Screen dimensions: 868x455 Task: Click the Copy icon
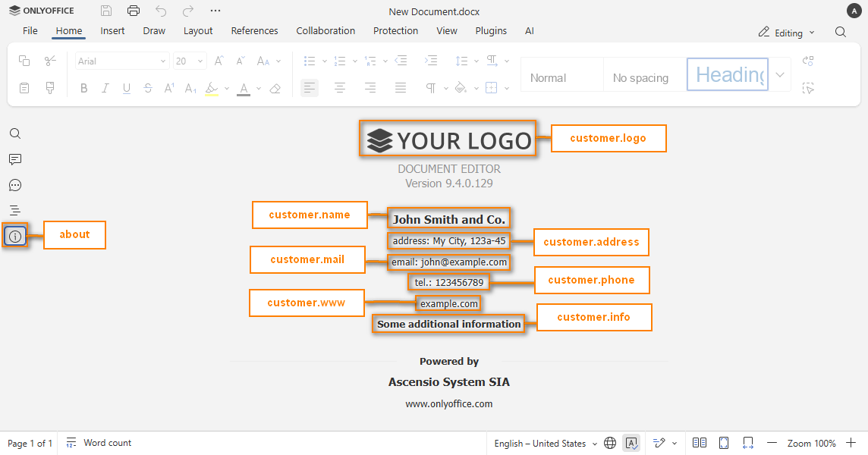pyautogui.click(x=24, y=61)
